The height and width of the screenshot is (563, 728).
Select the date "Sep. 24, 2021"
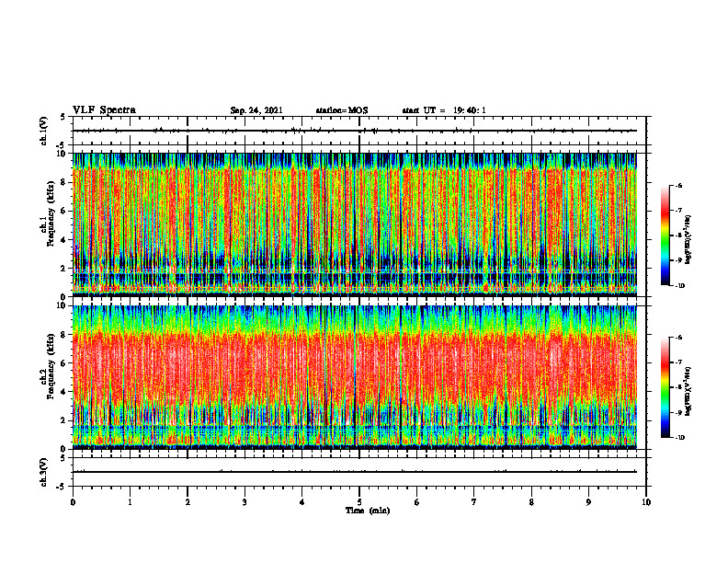(256, 110)
